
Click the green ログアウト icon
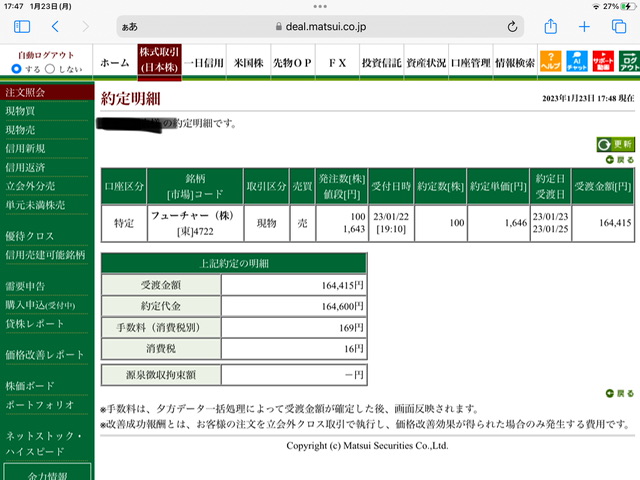pos(629,61)
